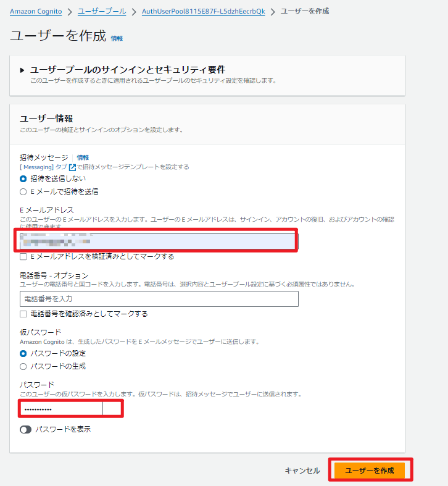The image size is (448, 486).
Task: Open 情報 link next to page title
Action: 117,38
